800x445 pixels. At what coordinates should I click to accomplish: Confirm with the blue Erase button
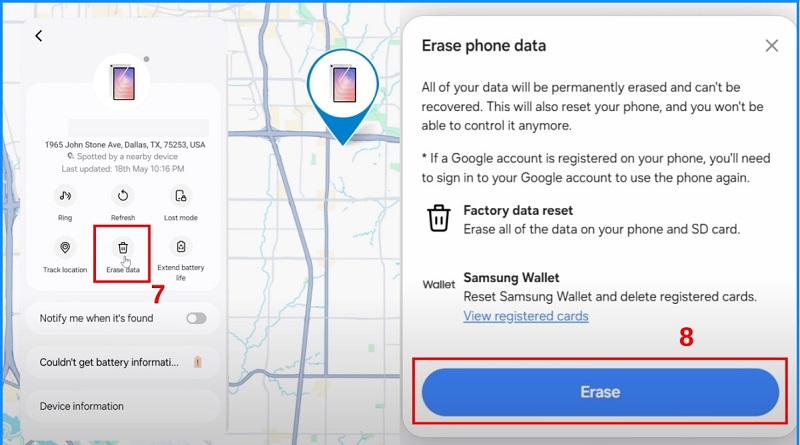[600, 392]
